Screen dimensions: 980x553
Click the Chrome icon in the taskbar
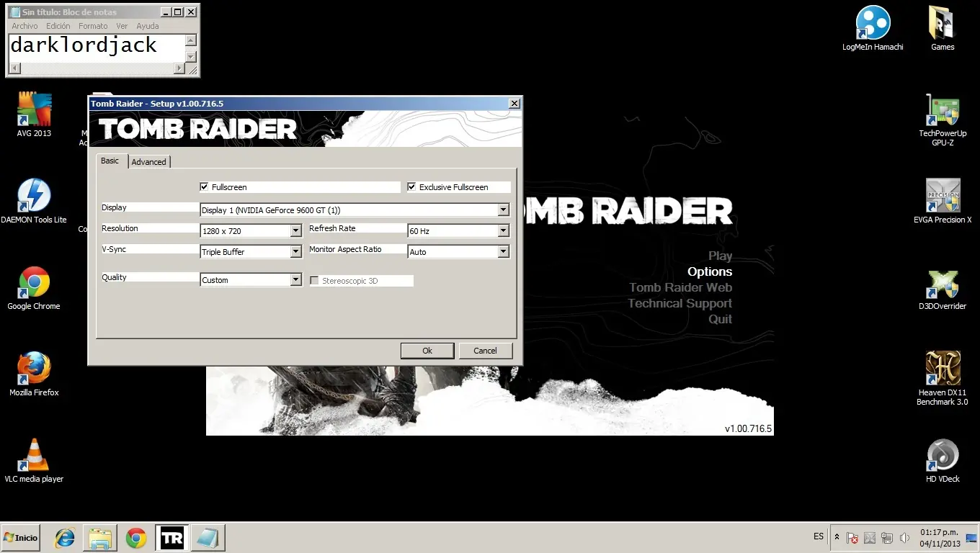[136, 538]
